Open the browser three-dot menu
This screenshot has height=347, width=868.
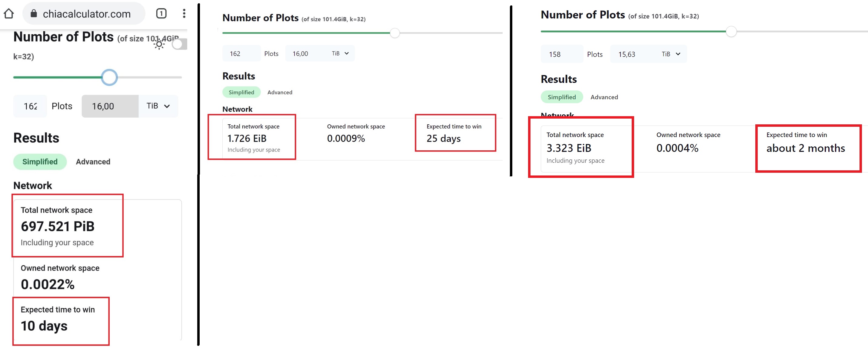184,14
